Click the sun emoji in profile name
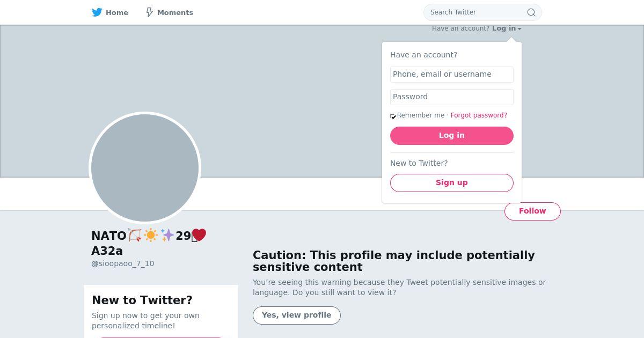Screen dimensions: 644x338 tap(151, 235)
